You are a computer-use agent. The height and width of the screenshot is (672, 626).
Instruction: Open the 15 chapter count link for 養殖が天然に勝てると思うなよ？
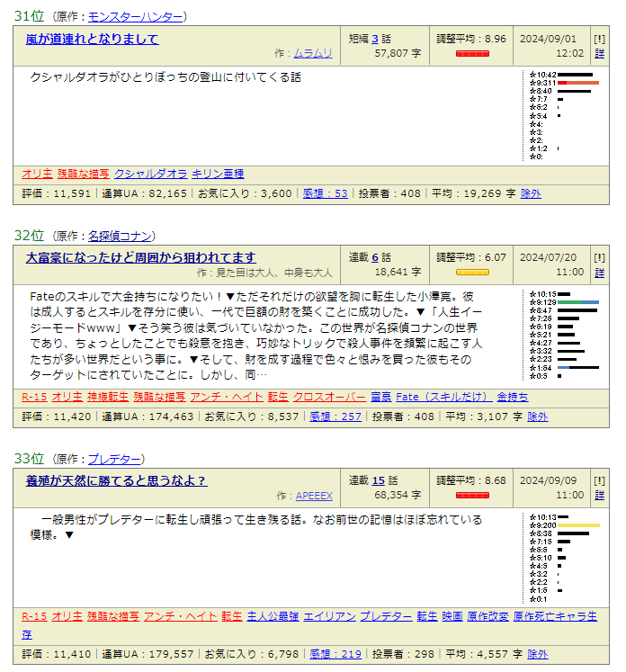(x=379, y=480)
